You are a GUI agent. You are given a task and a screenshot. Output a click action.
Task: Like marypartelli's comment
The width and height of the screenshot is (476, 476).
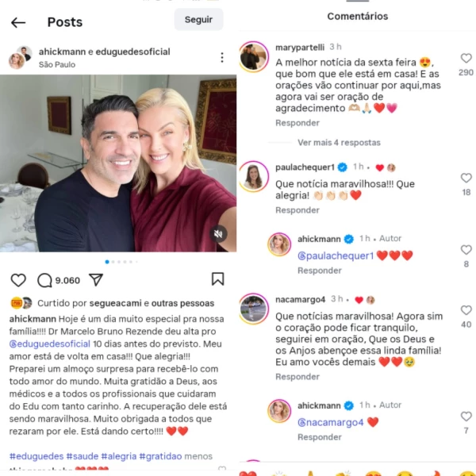pos(466,58)
